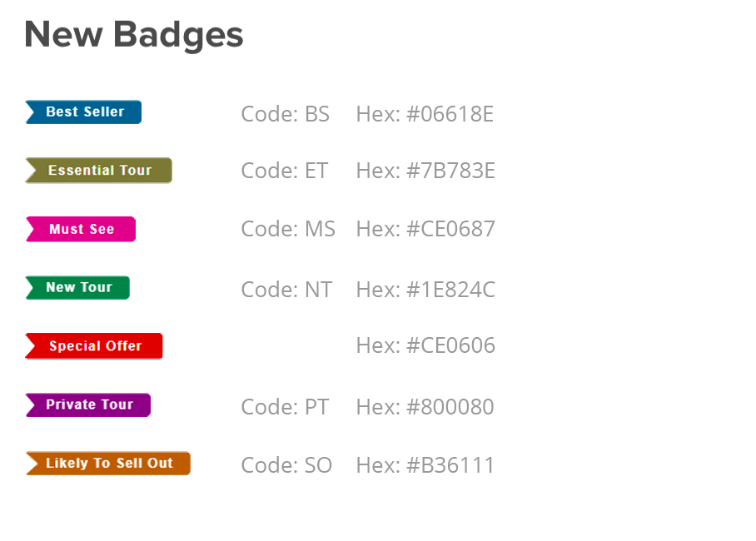Image resolution: width=756 pixels, height=541 pixels.
Task: Click the Hex: #CE0606 value
Action: (x=425, y=345)
